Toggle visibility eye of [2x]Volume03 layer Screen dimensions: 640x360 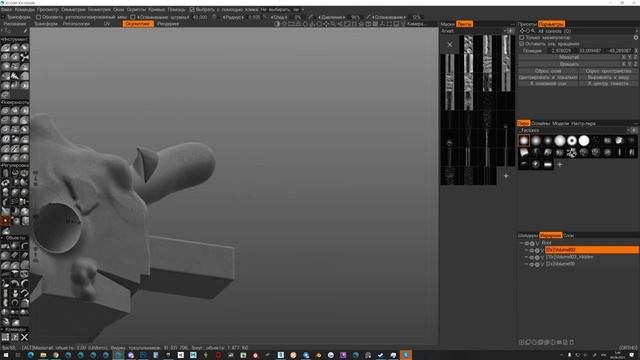pos(532,250)
